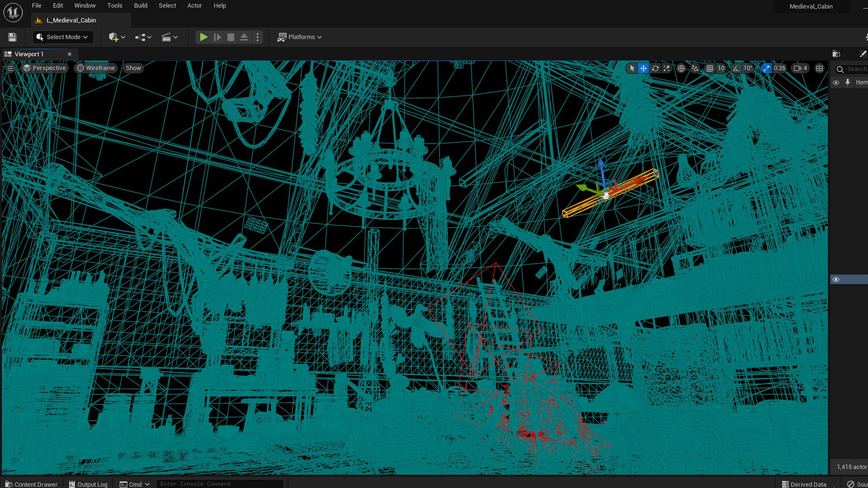The width and height of the screenshot is (868, 488).
Task: Click the Skip/Advance frame button
Action: (218, 37)
